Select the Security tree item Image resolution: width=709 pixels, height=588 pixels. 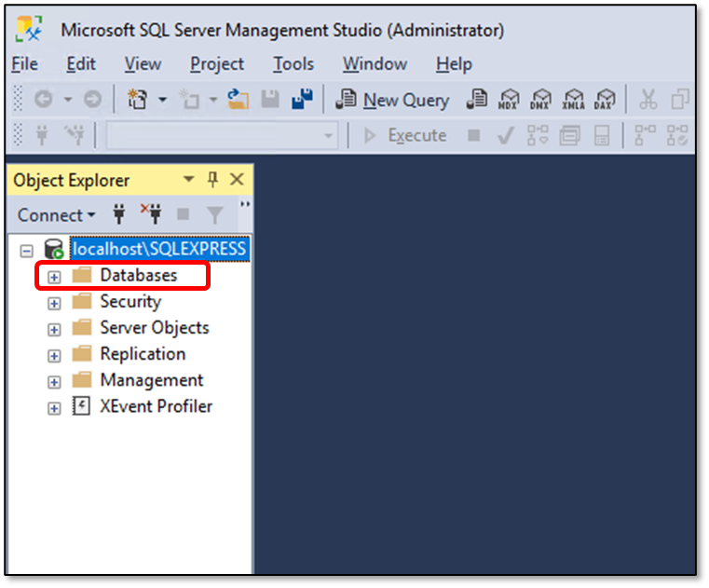click(x=130, y=302)
